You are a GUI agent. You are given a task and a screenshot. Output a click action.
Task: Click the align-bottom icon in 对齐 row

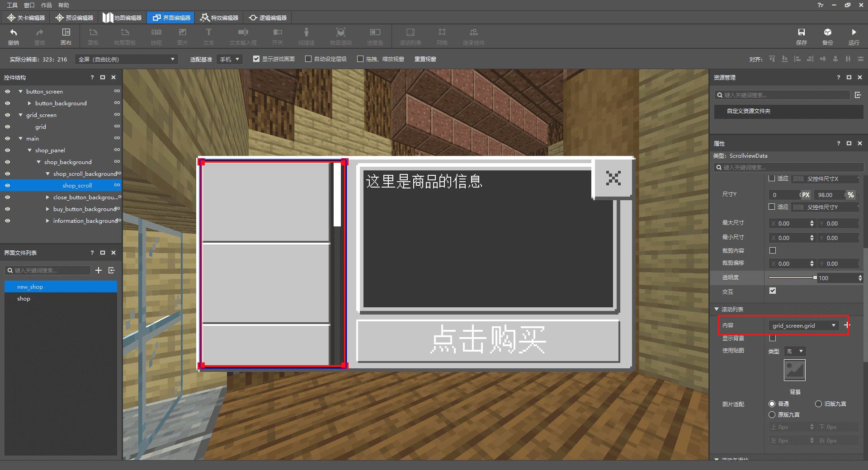[x=785, y=59]
